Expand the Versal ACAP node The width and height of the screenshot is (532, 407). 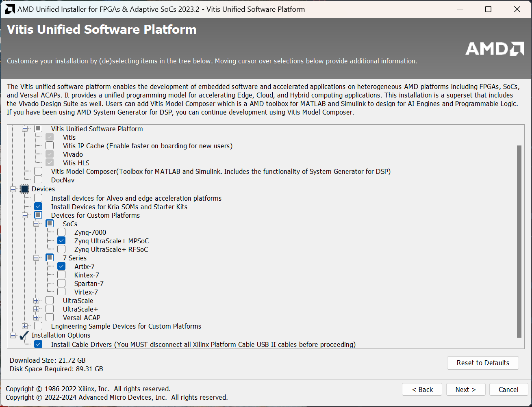[x=36, y=318]
